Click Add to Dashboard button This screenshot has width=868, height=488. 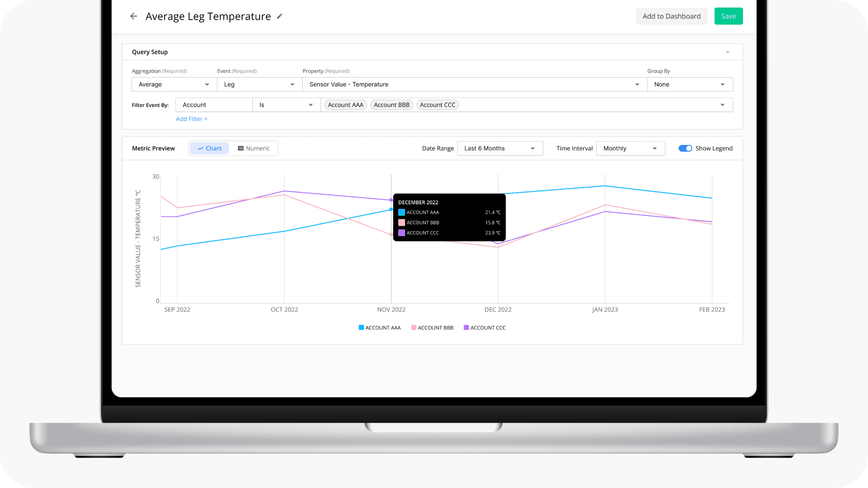[671, 16]
